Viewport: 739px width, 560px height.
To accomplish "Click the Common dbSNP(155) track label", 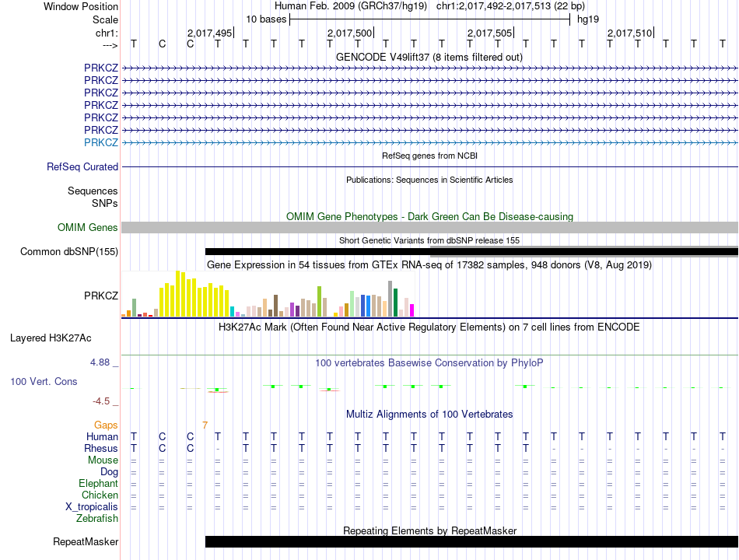I will point(69,252).
